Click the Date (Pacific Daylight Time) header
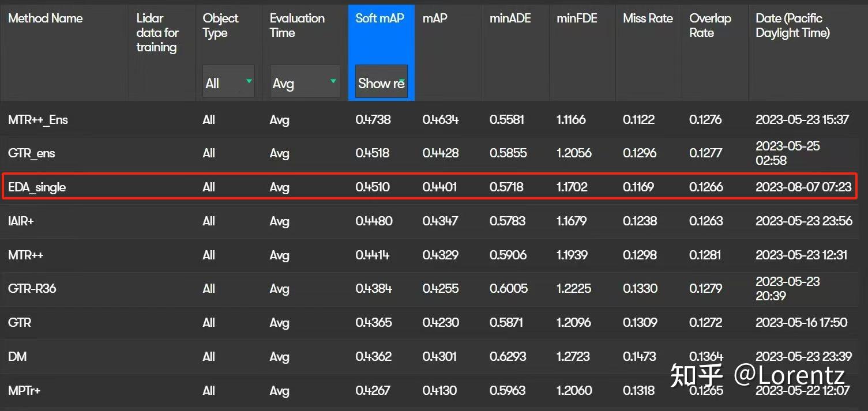The width and height of the screenshot is (868, 411). click(x=792, y=25)
